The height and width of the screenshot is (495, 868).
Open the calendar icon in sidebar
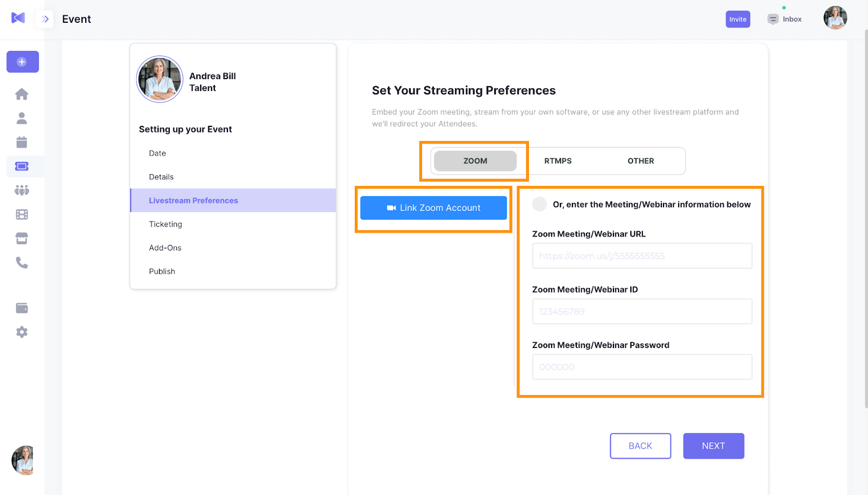(x=22, y=142)
